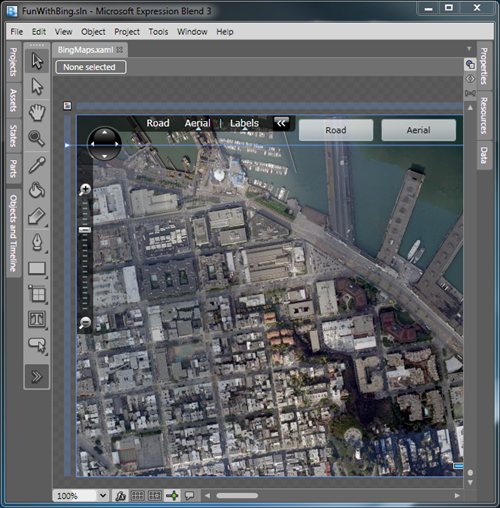The height and width of the screenshot is (508, 500).
Task: Toggle effects rendering fx button
Action: pos(120,496)
